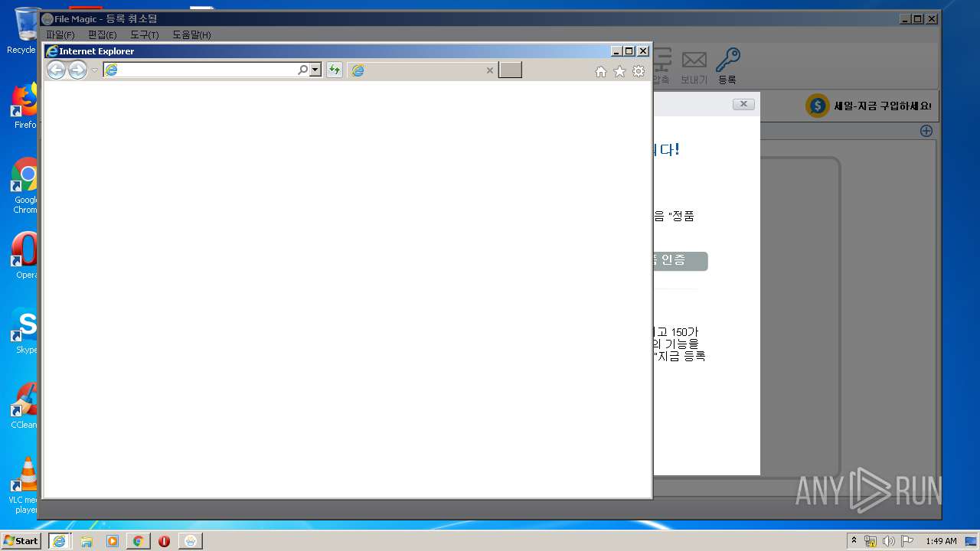Open a new tab in Internet Explorer
The height and width of the screenshot is (551, 980).
click(x=510, y=70)
